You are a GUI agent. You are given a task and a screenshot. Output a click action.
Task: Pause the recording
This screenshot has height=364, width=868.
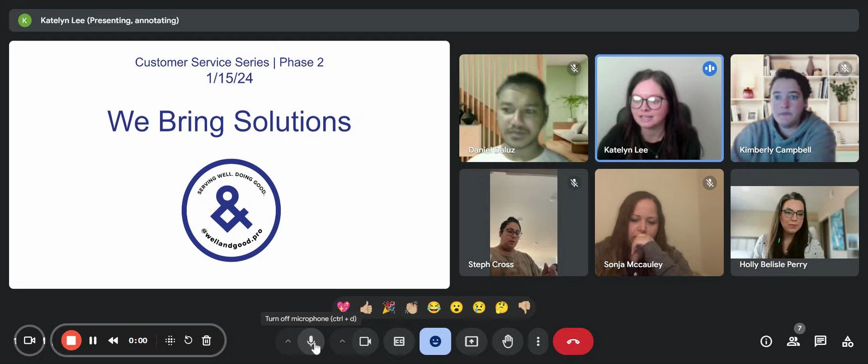[93, 341]
